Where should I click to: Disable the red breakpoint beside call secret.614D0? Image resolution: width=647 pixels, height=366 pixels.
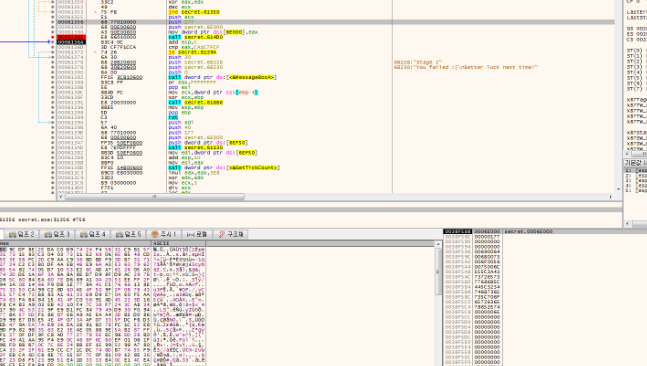(x=52, y=37)
